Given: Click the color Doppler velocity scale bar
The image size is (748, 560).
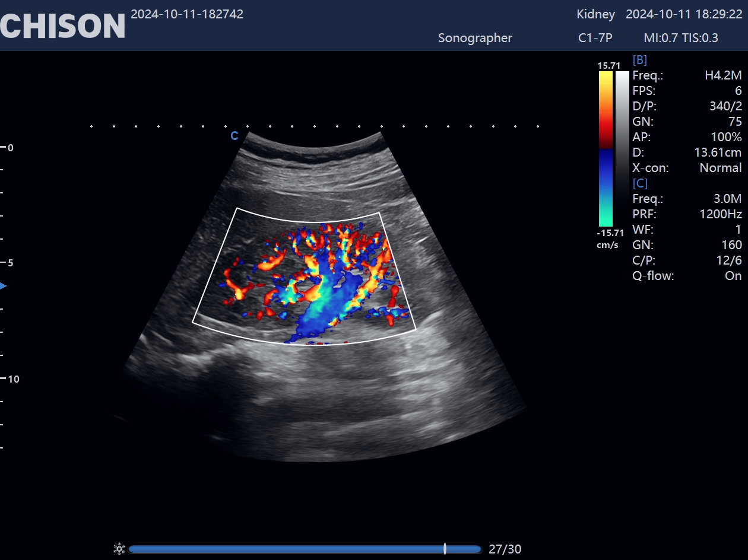Looking at the screenshot, I should click(x=606, y=149).
